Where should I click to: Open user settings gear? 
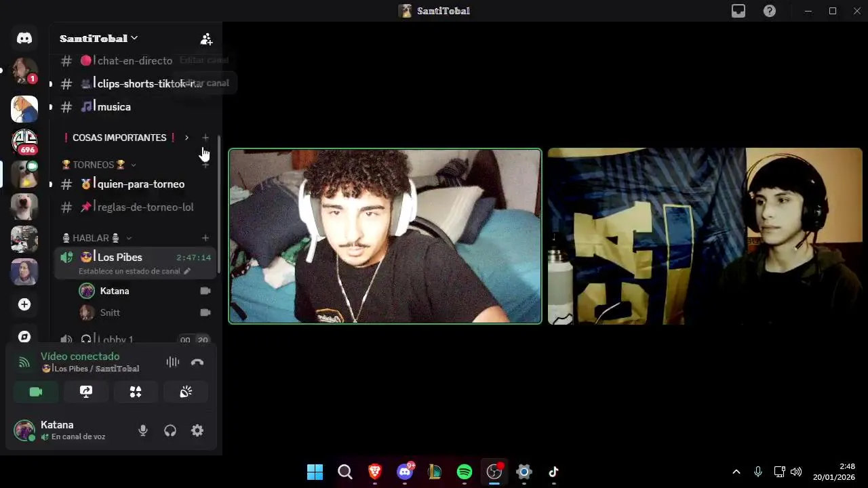[x=197, y=430]
